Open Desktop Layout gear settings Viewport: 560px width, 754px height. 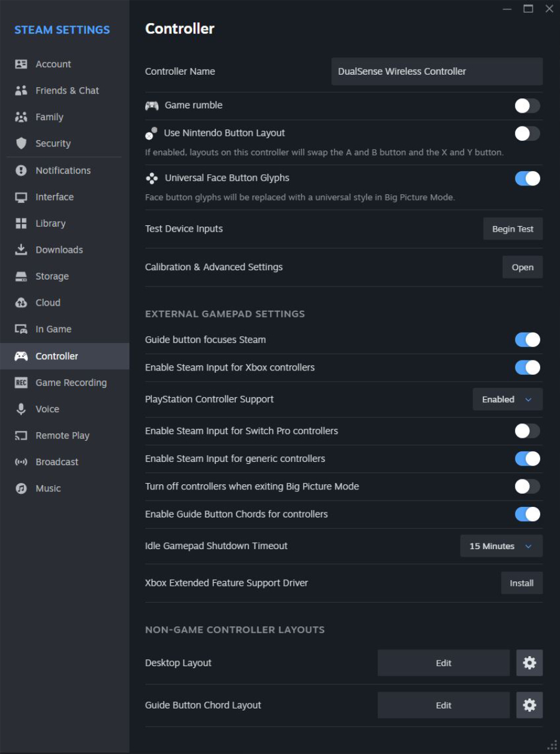[x=530, y=663]
